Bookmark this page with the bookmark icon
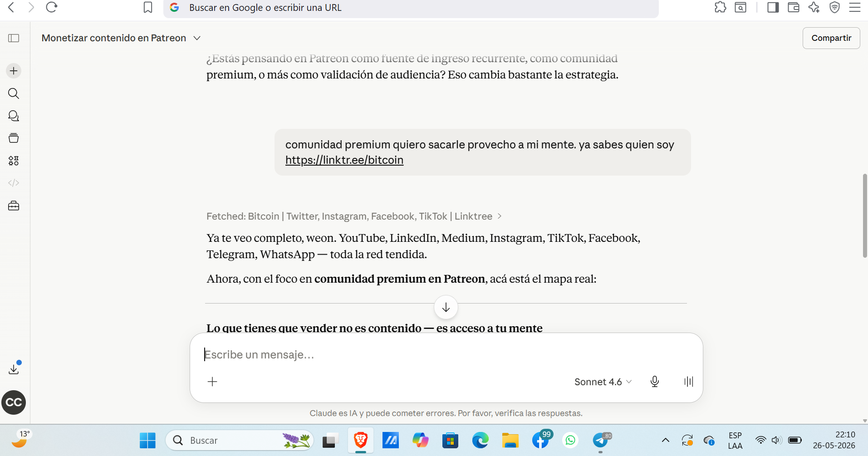 148,7
